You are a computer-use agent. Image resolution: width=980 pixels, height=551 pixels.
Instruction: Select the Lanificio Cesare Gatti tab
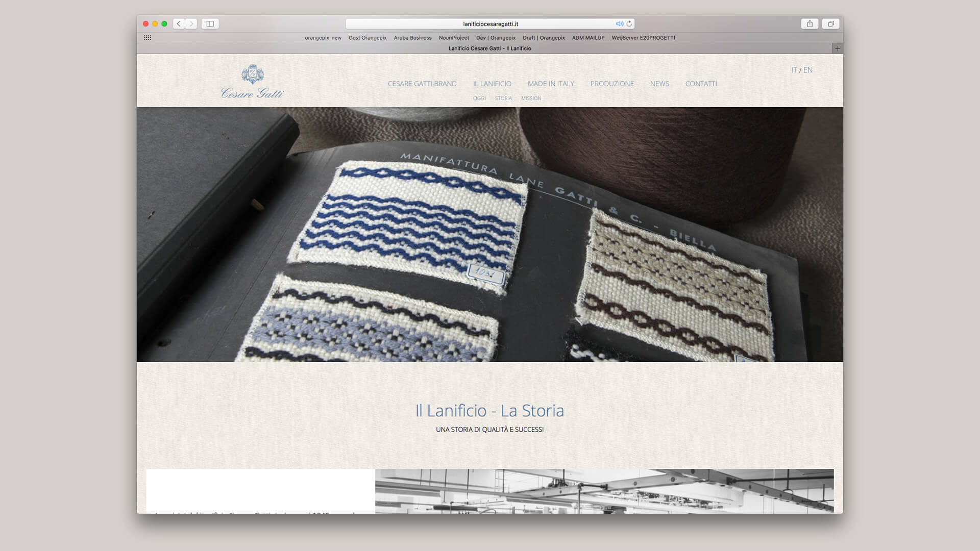[489, 48]
